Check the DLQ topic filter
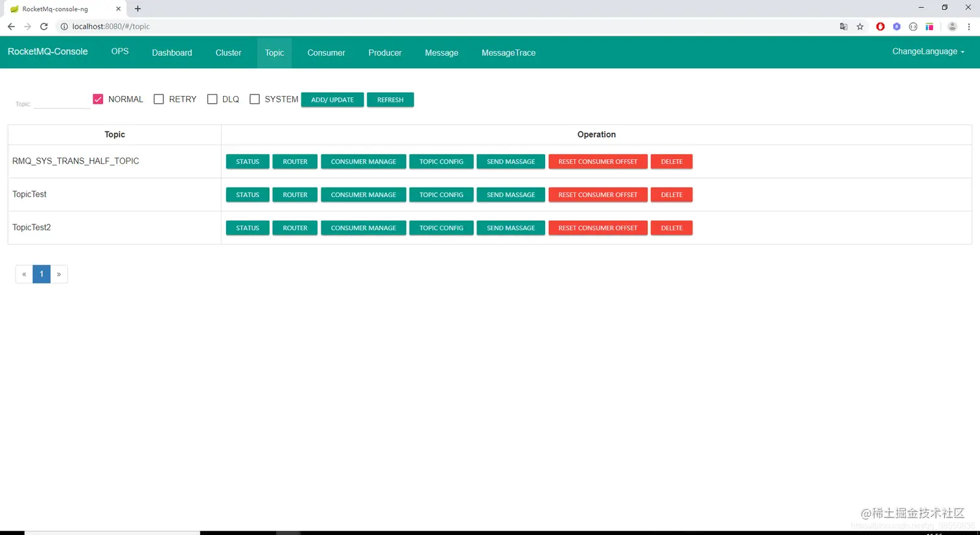 212,99
